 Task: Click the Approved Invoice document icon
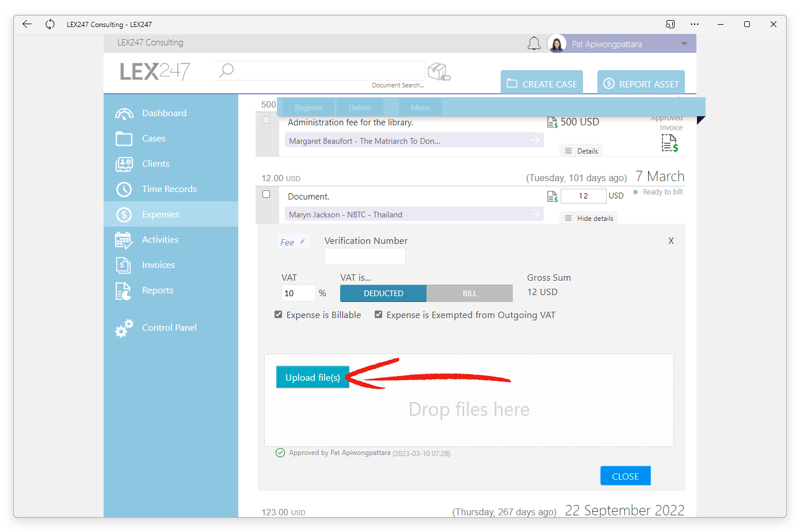coord(669,143)
